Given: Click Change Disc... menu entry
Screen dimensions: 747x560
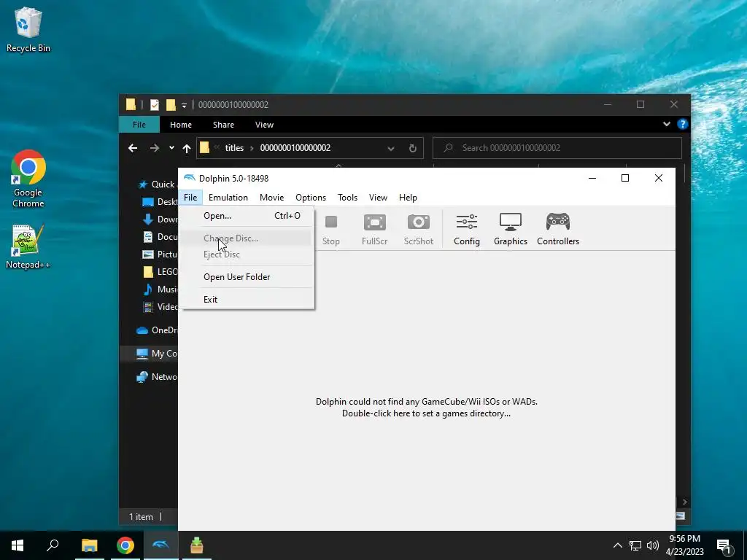Looking at the screenshot, I should click(x=247, y=238).
